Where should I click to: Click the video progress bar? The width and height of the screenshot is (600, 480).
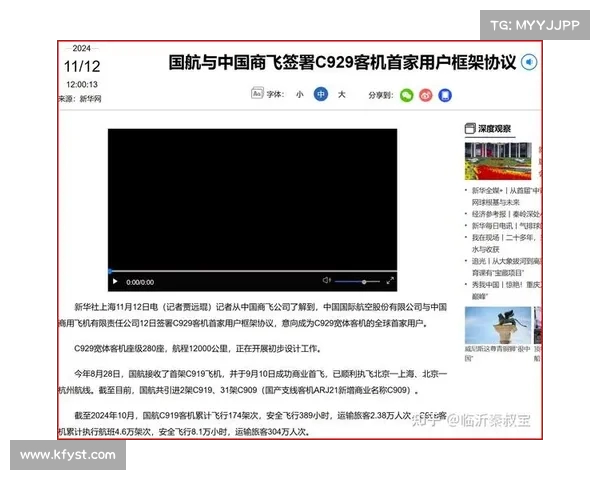coord(252,271)
